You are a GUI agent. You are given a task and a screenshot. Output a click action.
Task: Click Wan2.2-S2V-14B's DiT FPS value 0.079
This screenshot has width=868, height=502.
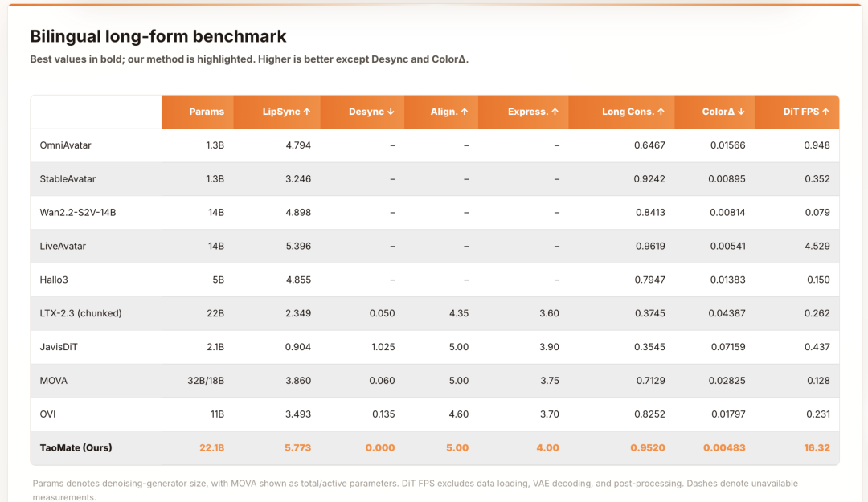817,213
